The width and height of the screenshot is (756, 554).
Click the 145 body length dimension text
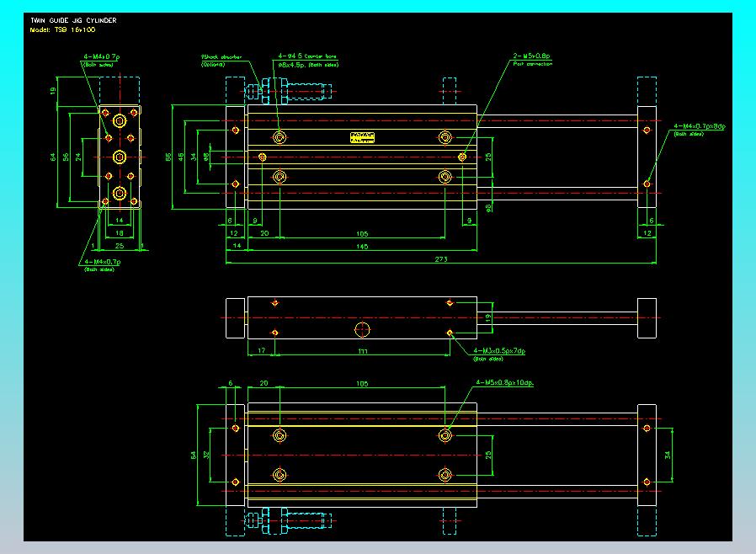click(x=362, y=246)
